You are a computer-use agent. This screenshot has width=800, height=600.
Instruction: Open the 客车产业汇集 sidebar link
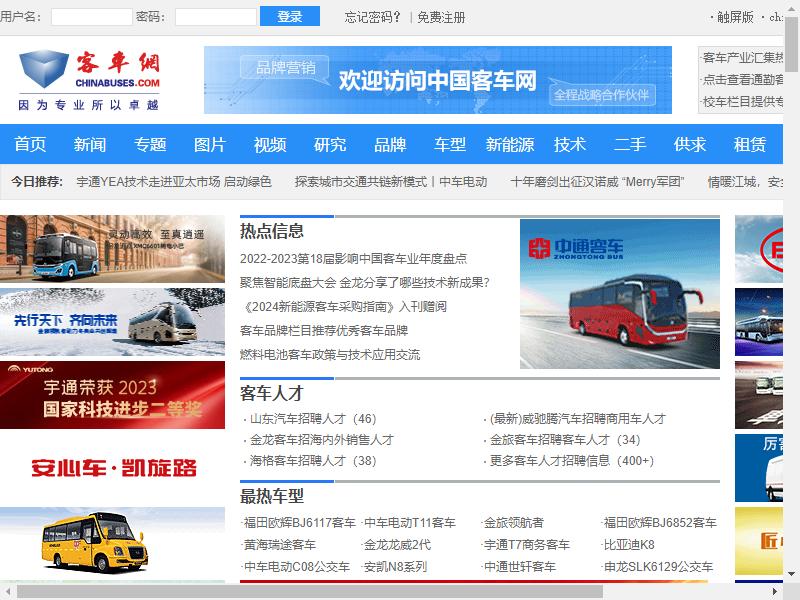pos(743,58)
